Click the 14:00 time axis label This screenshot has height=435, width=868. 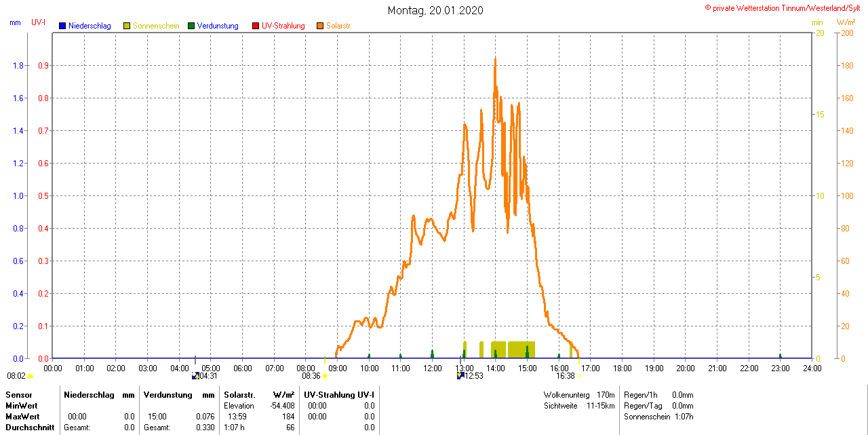tap(496, 368)
